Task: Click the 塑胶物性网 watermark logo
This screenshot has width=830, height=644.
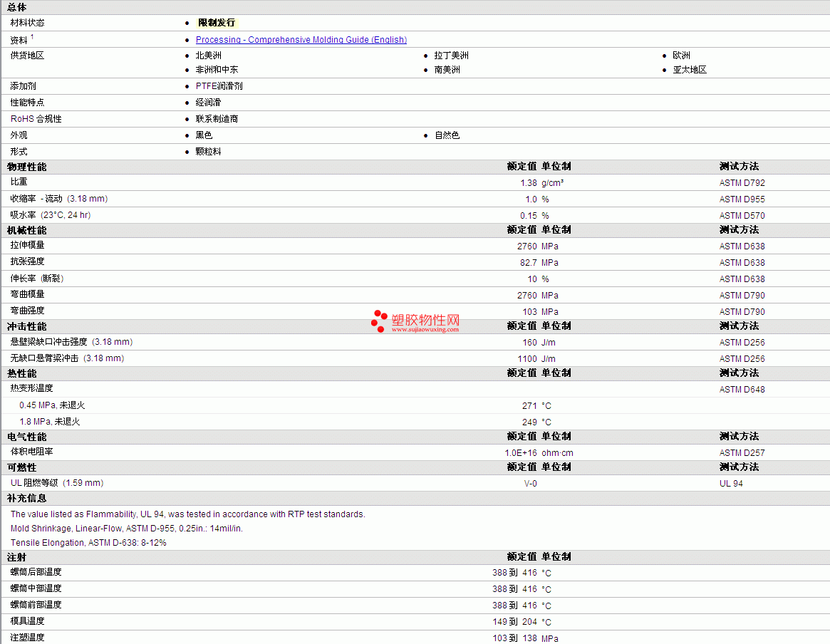Action: [415, 321]
